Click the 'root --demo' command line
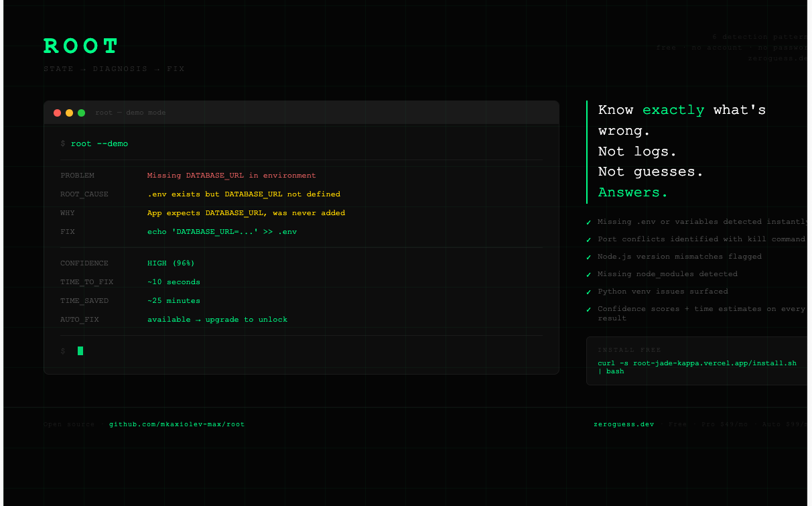Viewport: 812px width, 506px height. click(99, 143)
